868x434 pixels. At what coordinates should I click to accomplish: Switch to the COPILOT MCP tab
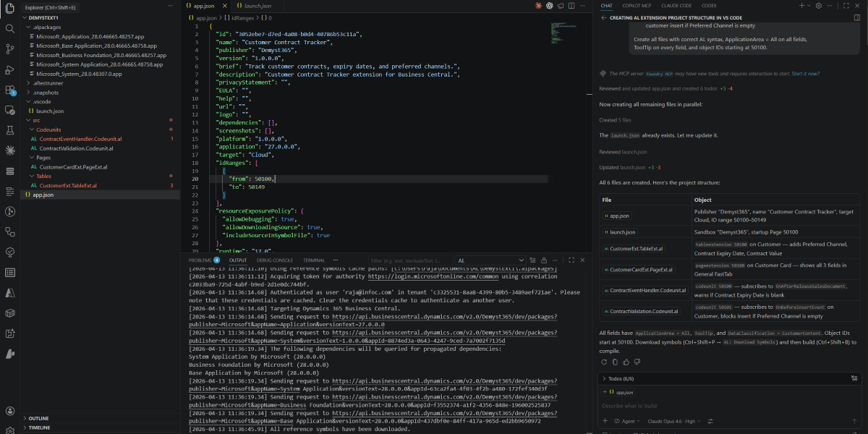tap(637, 6)
